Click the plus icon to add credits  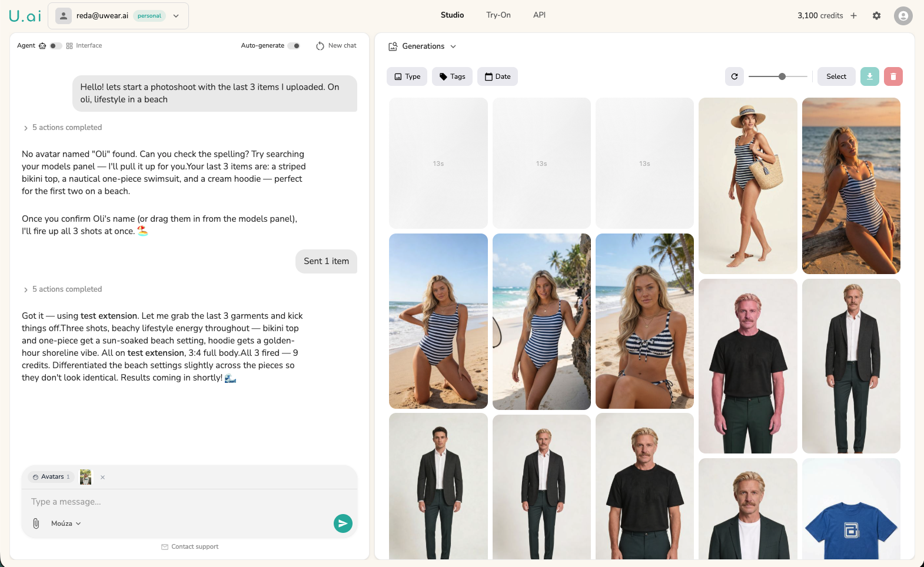point(853,16)
